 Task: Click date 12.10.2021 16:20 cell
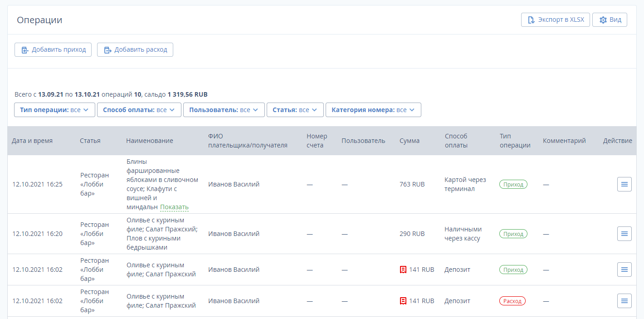[37, 234]
